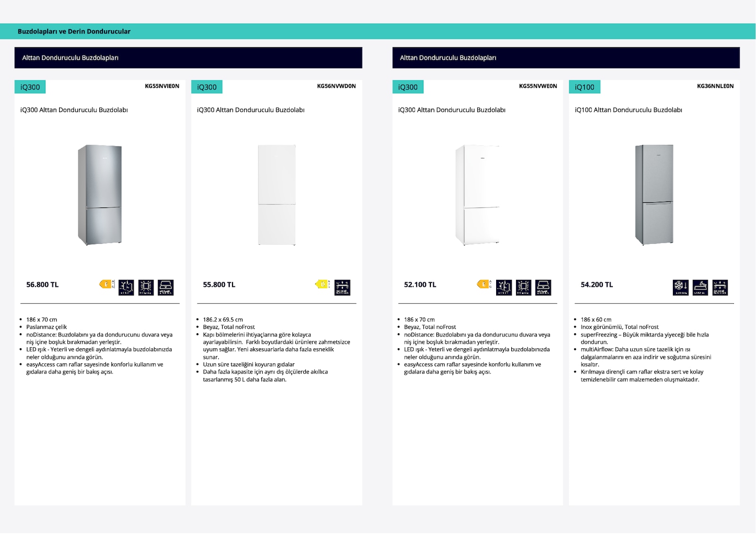Viewport: 756px width, 534px height.
Task: Click the 'superFreezing – Büyük miktarda' bullet text
Action: [x=644, y=338]
